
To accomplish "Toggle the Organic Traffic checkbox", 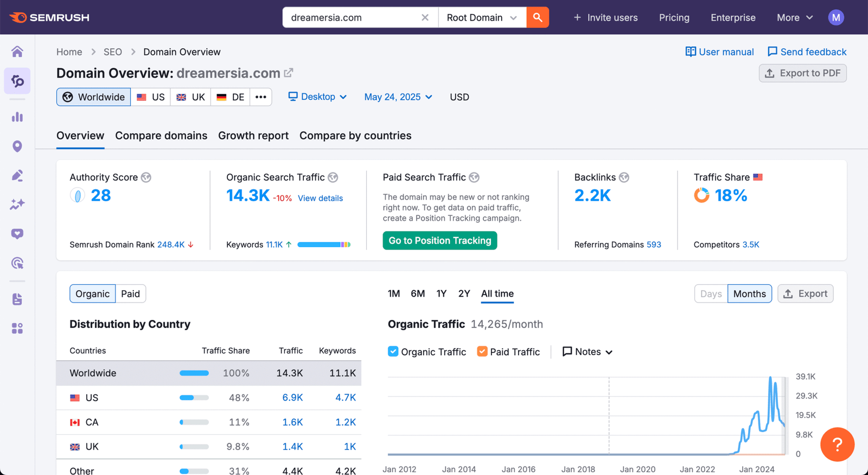I will tap(393, 351).
